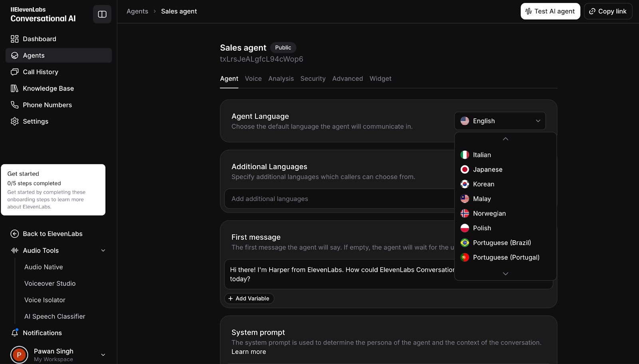The image size is (639, 364).
Task: Choose Korean in the language list
Action: click(505, 184)
